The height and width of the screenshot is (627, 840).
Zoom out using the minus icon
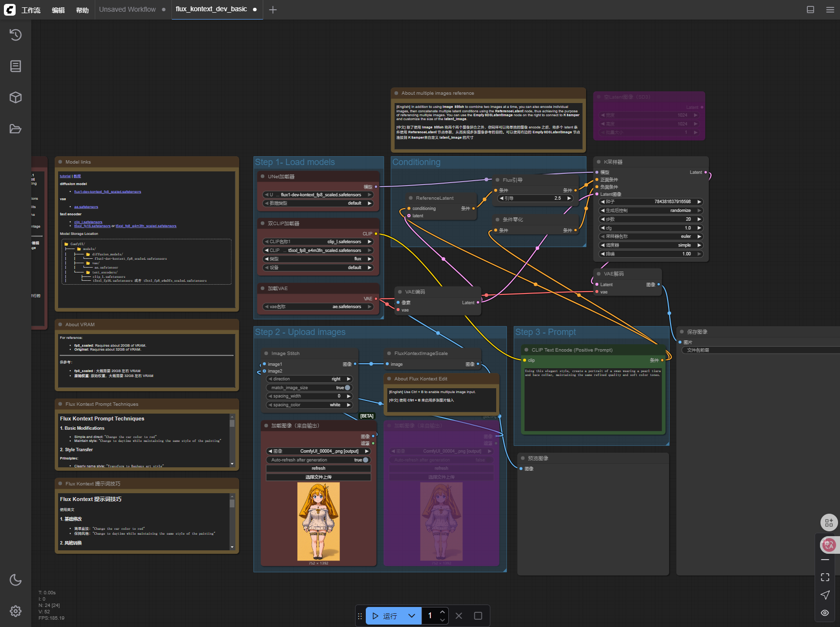click(x=825, y=560)
